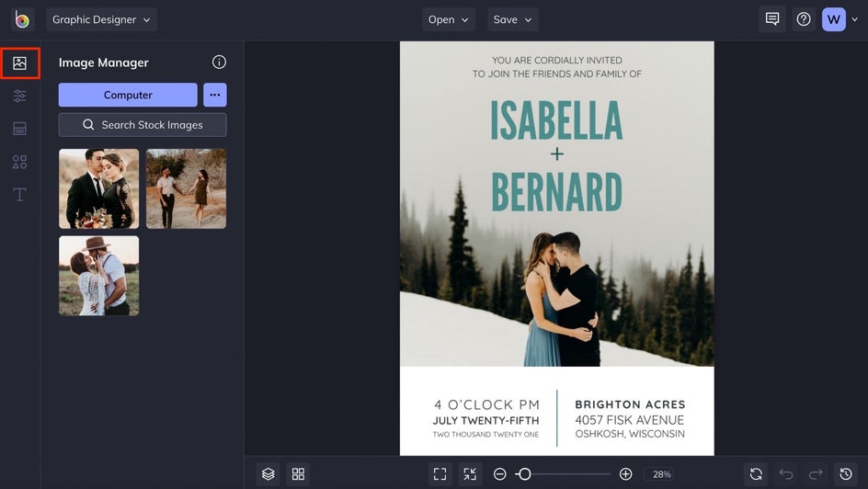Open the grid view icon
Screen dimensions: 868x489
[298, 474]
